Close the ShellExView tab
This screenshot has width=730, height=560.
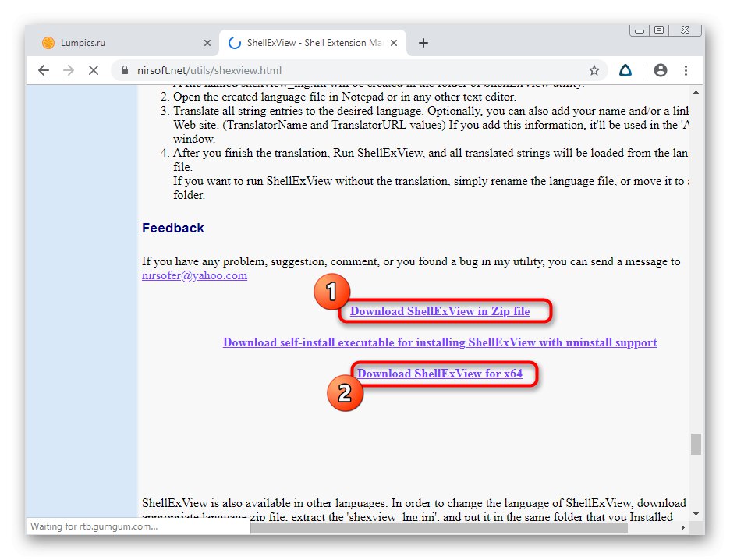394,43
